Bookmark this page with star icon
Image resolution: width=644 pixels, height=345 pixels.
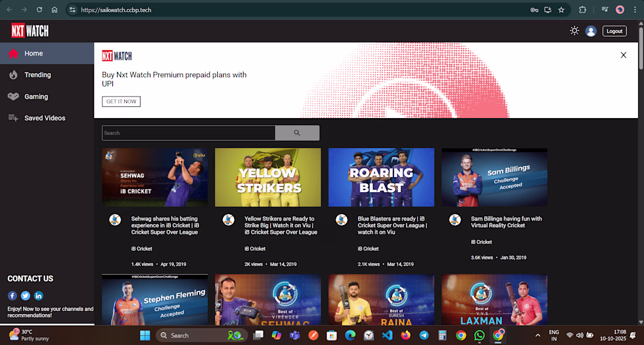561,10
